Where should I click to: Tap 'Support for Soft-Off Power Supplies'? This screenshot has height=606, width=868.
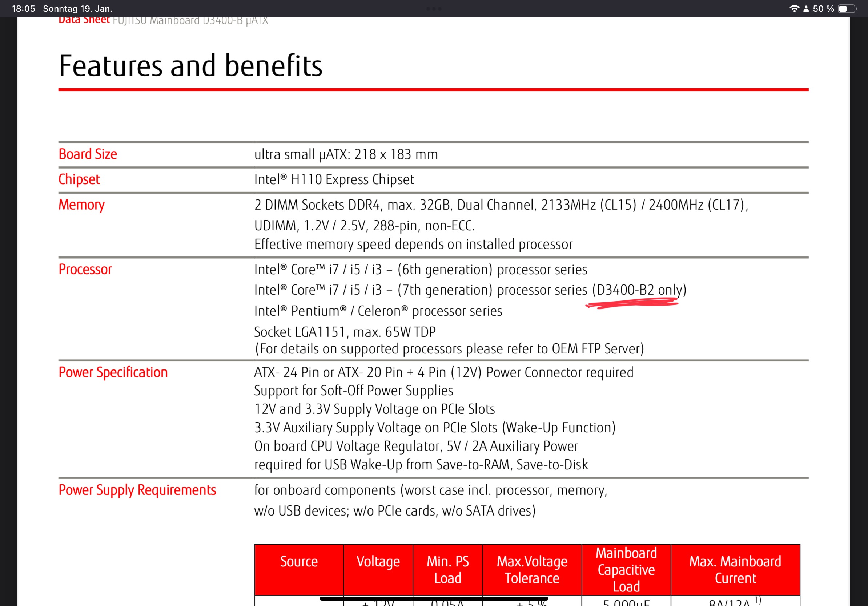point(353,391)
